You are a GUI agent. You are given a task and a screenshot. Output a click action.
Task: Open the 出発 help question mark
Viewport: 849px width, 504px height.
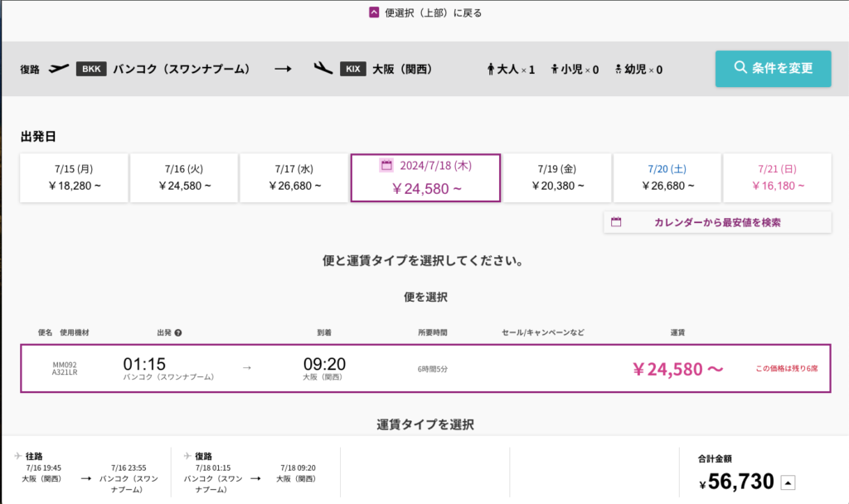(180, 332)
